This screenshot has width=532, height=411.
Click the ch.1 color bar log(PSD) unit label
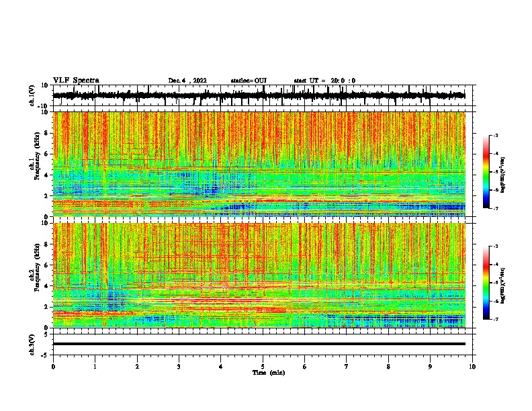[503, 175]
